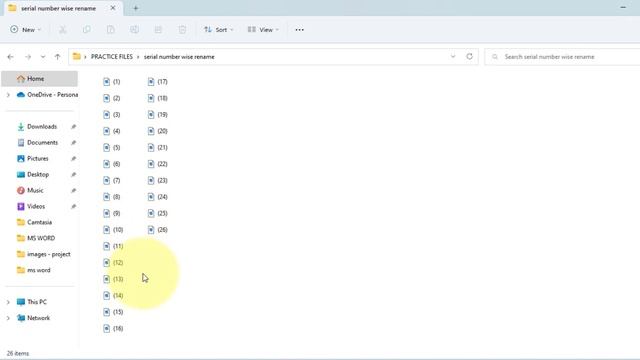Open Documents in quick access
This screenshot has width=640, height=360.
(37, 142)
